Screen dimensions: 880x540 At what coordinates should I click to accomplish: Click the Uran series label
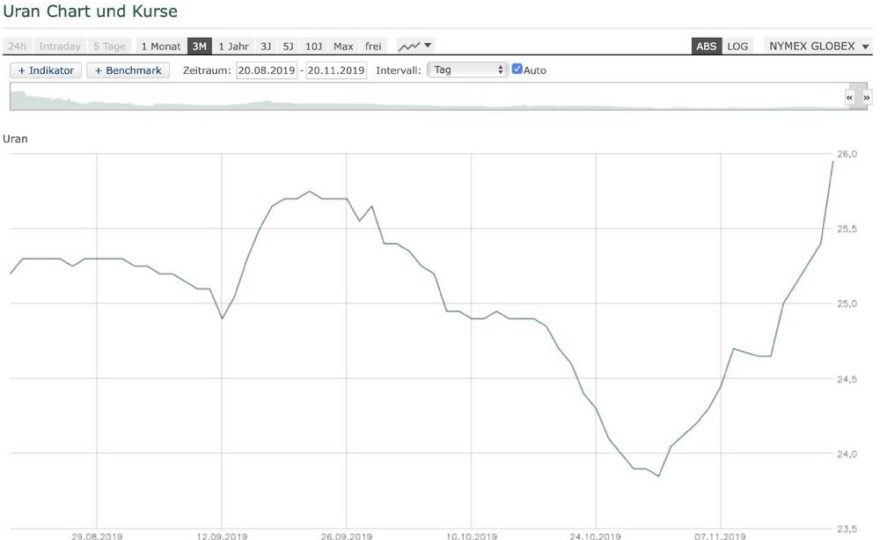15,139
